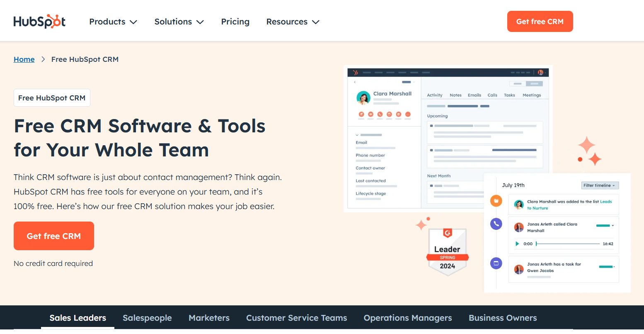Open the Pricing page
This screenshot has width=644, height=334.
click(x=235, y=22)
